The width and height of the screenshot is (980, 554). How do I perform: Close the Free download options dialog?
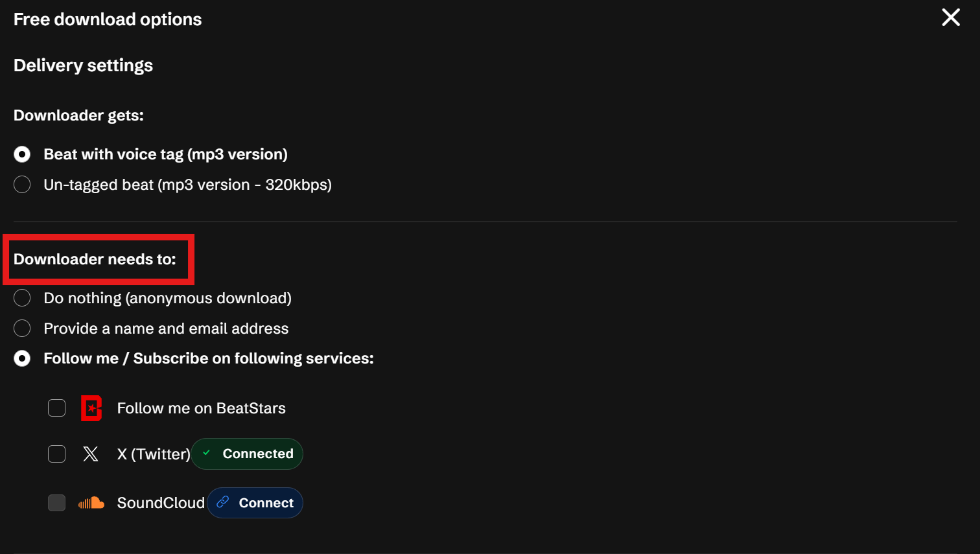950,17
